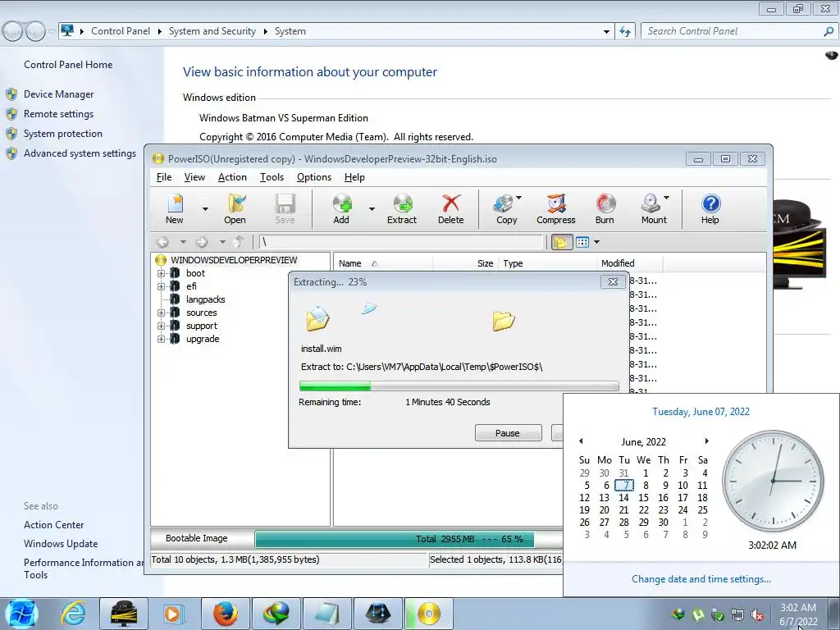Open the Action menu
Screen dimensions: 840x630
(x=232, y=177)
